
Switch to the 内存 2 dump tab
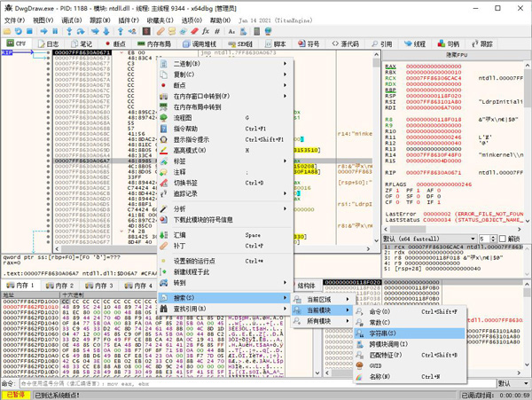59,286
